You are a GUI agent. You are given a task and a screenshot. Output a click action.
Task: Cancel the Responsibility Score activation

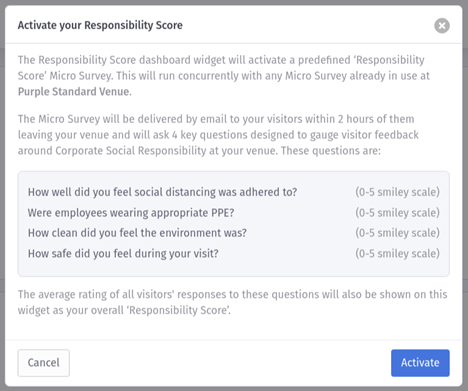(x=44, y=363)
